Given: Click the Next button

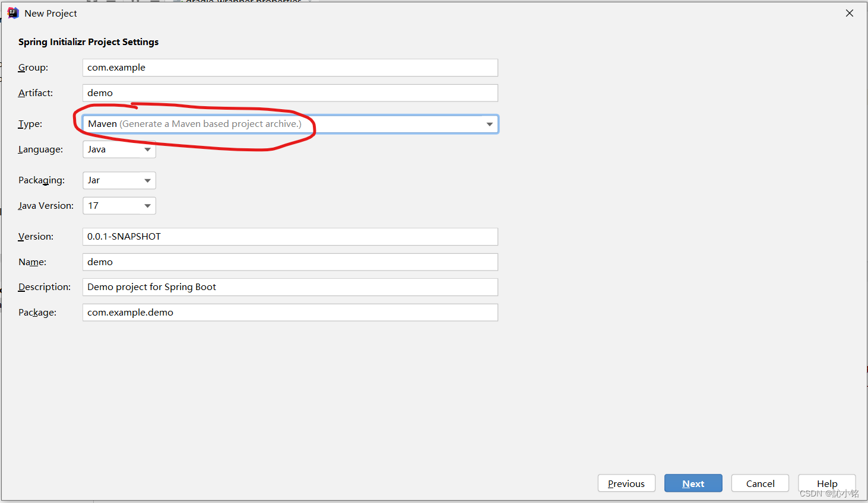Looking at the screenshot, I should tap(693, 483).
